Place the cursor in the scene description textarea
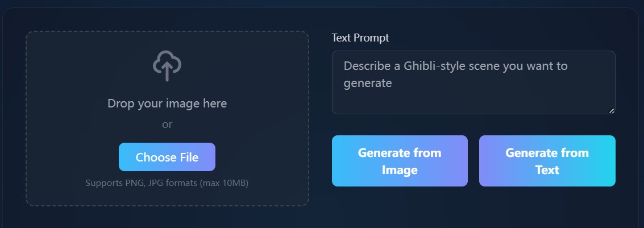 (x=473, y=82)
